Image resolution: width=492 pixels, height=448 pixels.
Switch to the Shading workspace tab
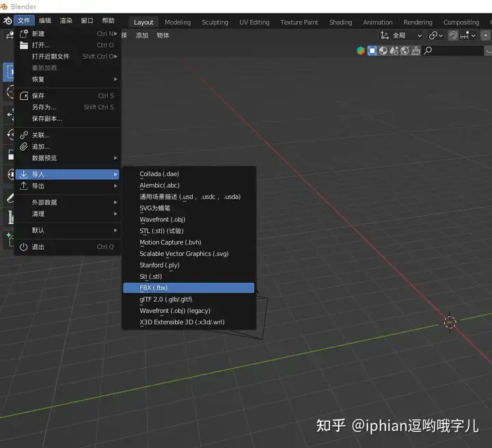(x=340, y=23)
